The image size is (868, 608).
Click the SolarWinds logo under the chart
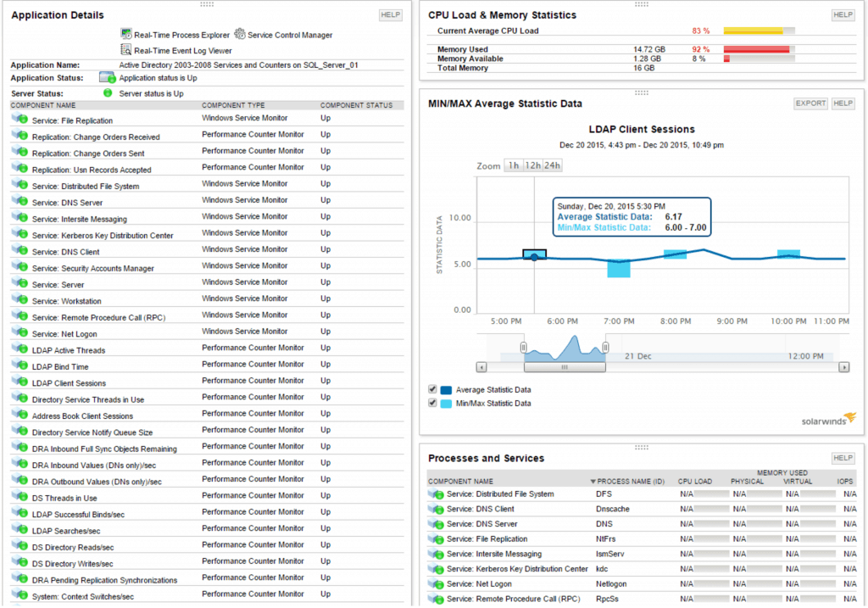(826, 418)
